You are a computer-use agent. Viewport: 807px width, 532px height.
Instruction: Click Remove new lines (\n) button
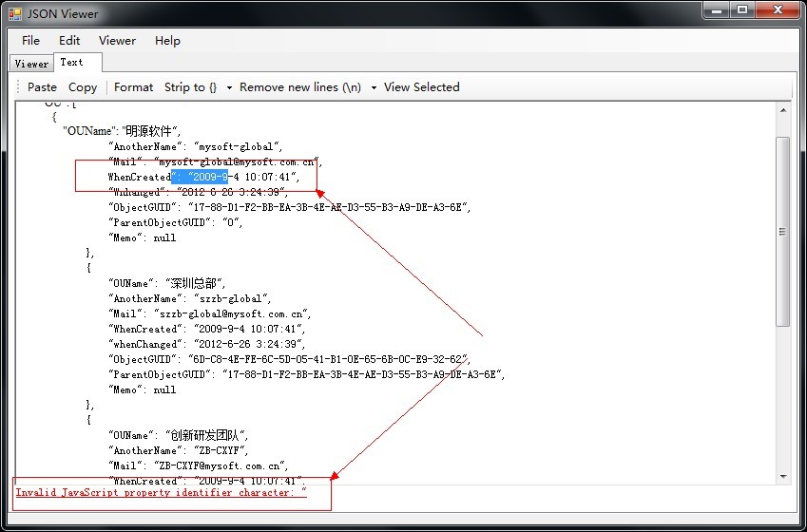[300, 87]
